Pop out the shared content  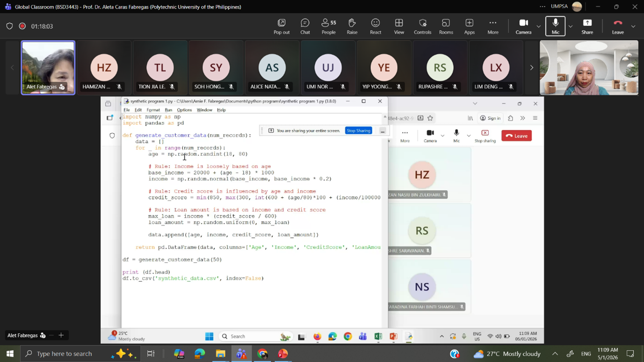pyautogui.click(x=281, y=26)
